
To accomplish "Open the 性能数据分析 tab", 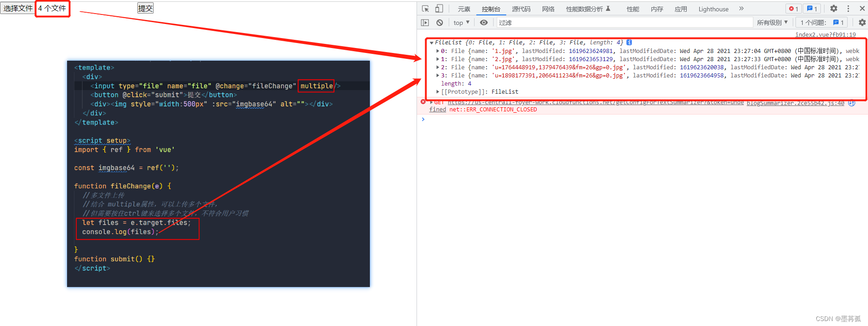I will (x=588, y=9).
